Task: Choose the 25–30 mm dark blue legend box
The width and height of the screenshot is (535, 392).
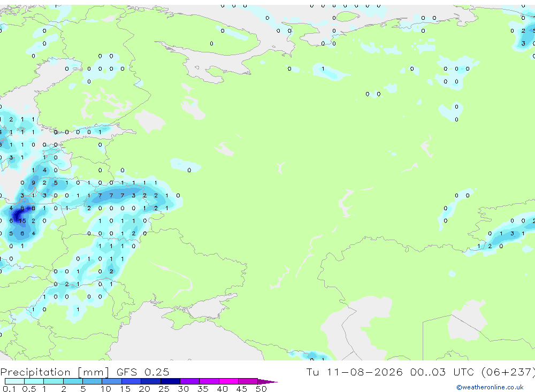Action: (170, 381)
